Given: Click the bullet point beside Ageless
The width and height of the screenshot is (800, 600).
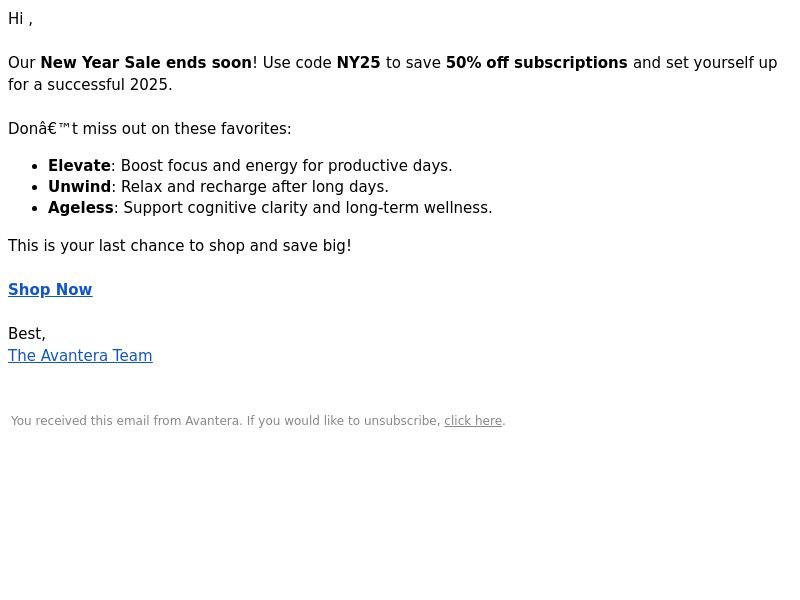Looking at the screenshot, I should (x=35, y=209).
